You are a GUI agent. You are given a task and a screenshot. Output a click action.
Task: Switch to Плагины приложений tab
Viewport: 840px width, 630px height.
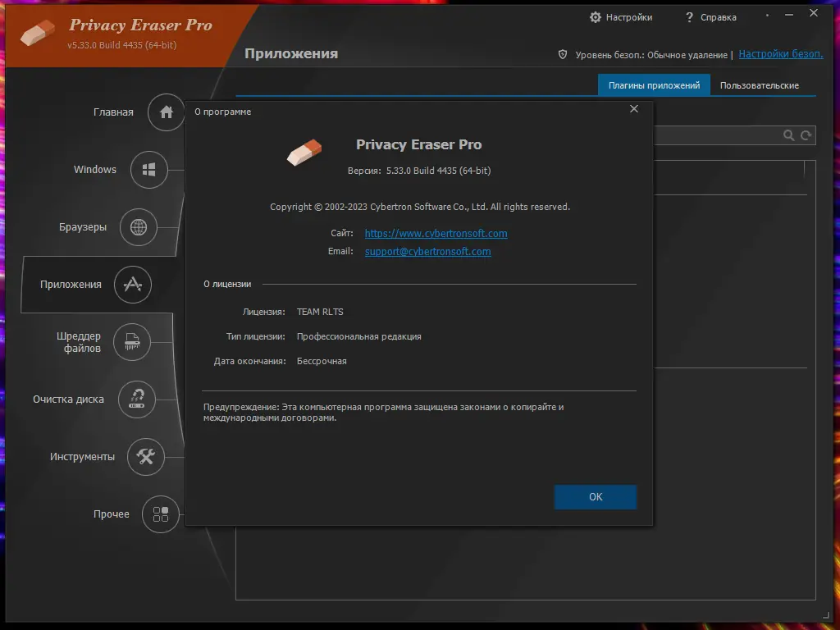coord(654,84)
